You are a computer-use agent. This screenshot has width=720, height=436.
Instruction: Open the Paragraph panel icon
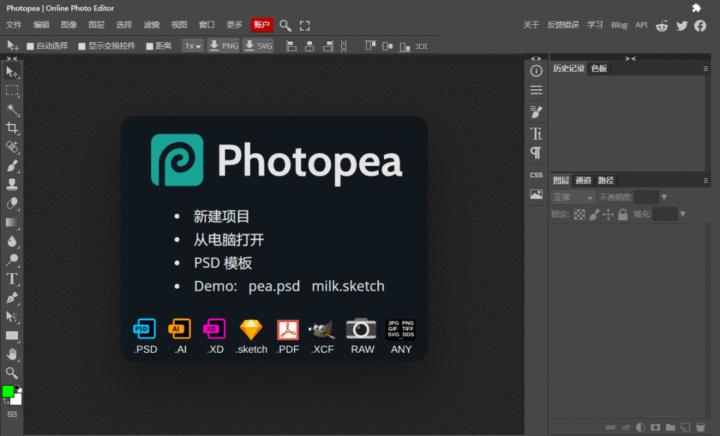click(x=536, y=153)
